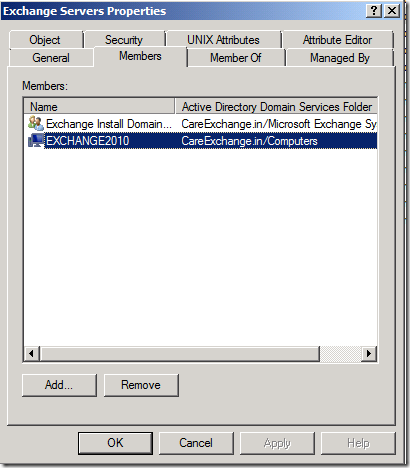Click the EXCHANGE2010 computer icon

click(36, 141)
